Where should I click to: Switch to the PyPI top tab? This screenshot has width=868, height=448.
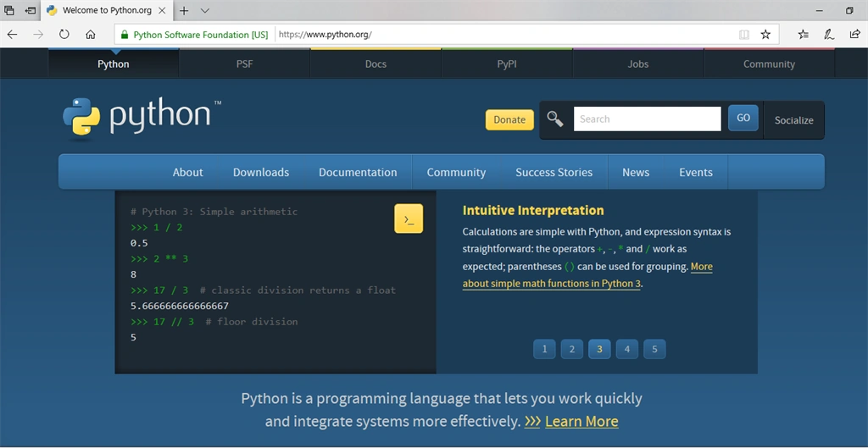click(x=507, y=64)
